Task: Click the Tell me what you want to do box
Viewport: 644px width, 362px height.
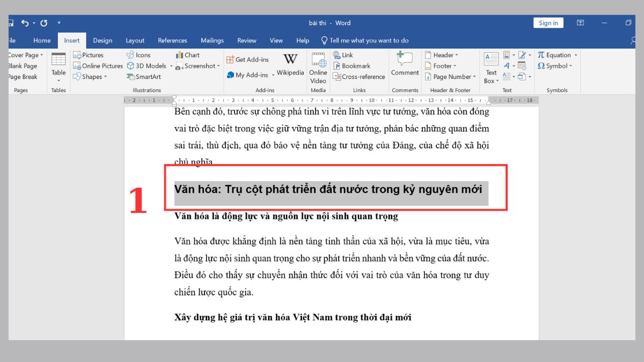Action: click(x=368, y=40)
